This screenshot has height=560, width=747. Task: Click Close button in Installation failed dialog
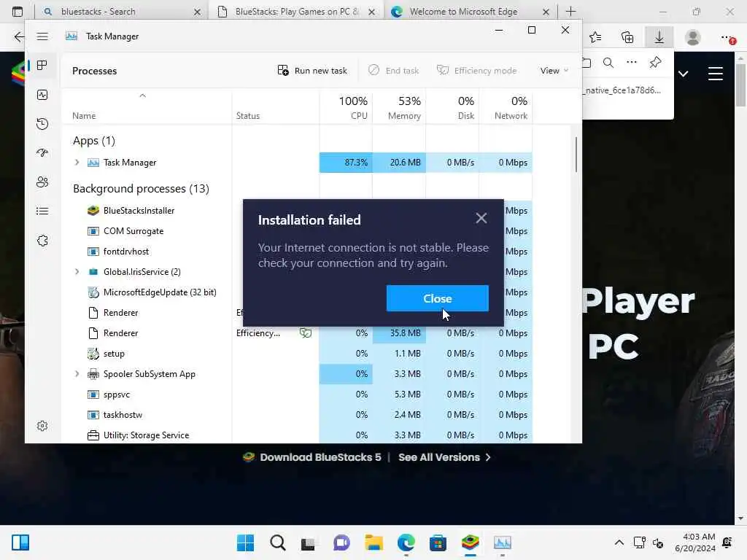click(x=438, y=298)
